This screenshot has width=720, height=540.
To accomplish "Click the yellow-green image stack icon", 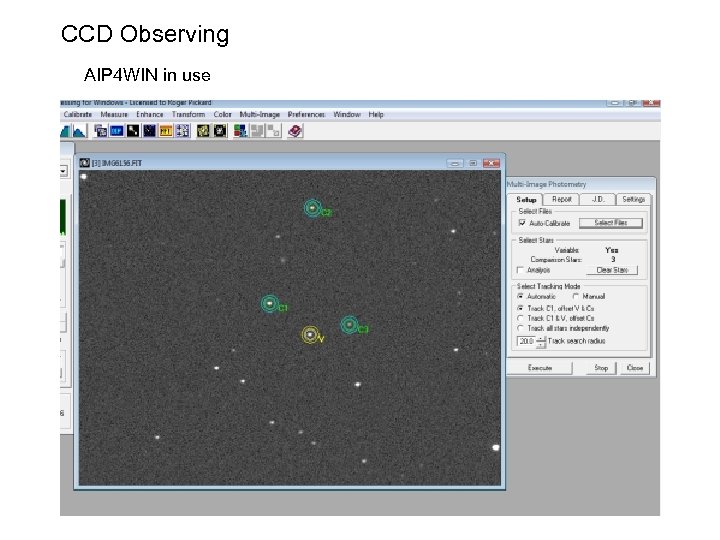I will 203,131.
